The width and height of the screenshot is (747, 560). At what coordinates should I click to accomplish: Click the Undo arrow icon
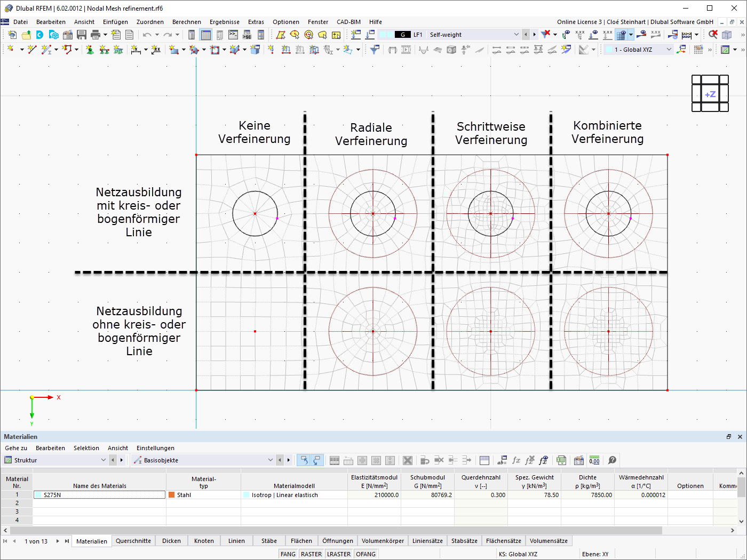click(x=147, y=35)
